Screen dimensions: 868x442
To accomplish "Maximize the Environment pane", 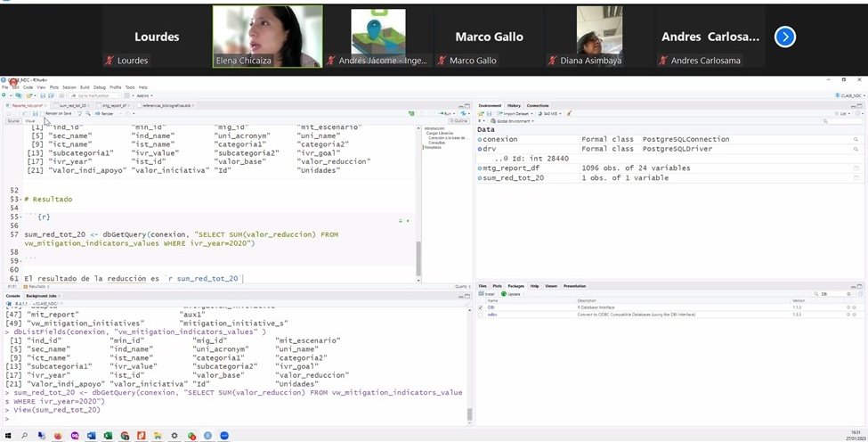I will click(x=860, y=105).
